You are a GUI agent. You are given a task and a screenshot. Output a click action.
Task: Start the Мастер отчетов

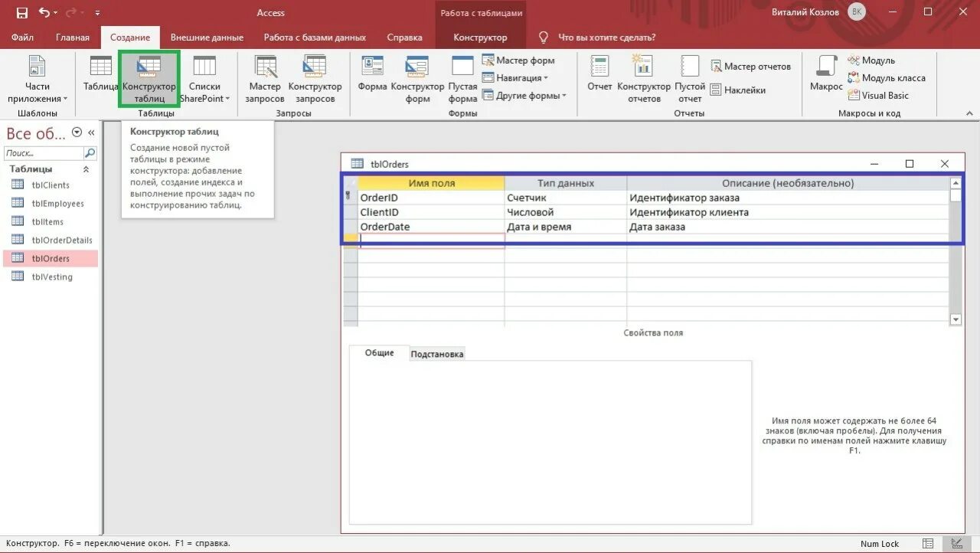(x=750, y=67)
